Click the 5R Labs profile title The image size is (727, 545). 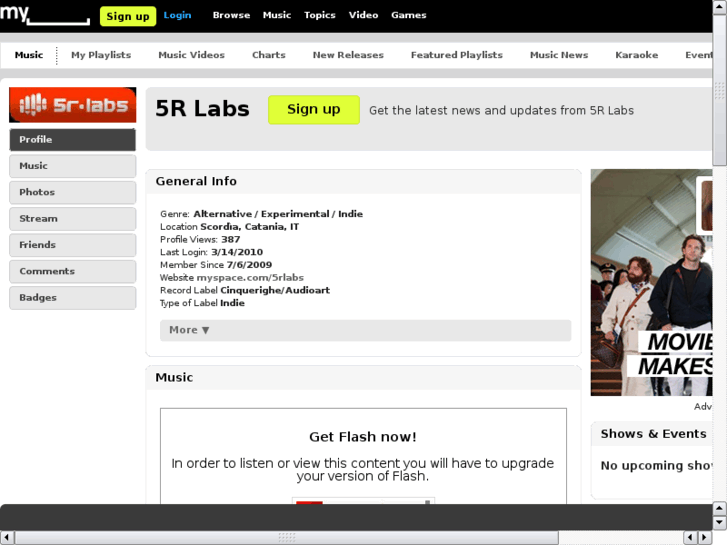pos(203,109)
